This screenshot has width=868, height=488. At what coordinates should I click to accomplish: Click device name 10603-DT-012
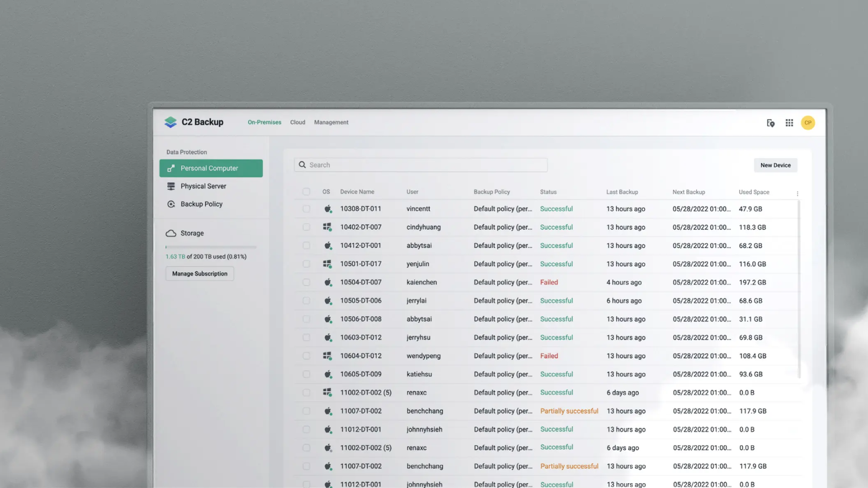point(361,338)
